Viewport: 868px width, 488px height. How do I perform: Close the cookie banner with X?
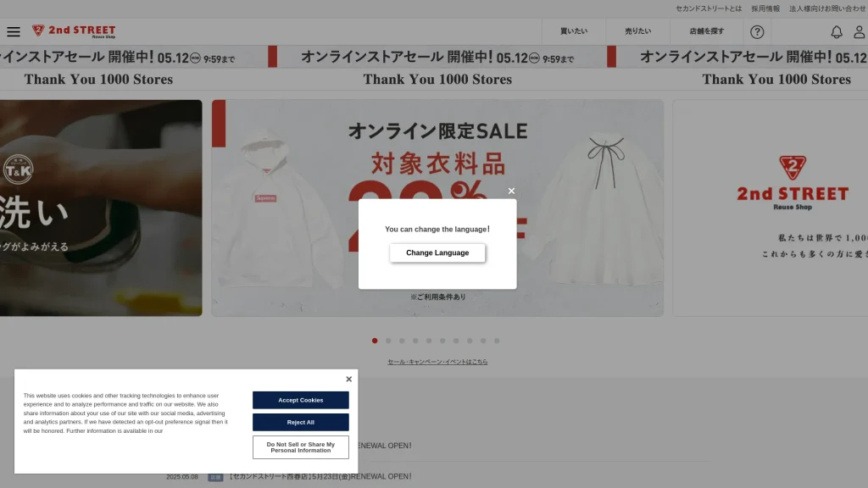[x=348, y=379]
